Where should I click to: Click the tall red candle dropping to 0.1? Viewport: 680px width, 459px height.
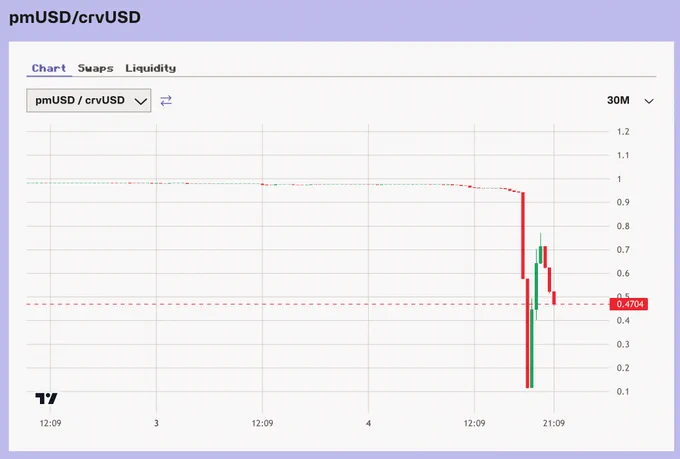(528, 333)
